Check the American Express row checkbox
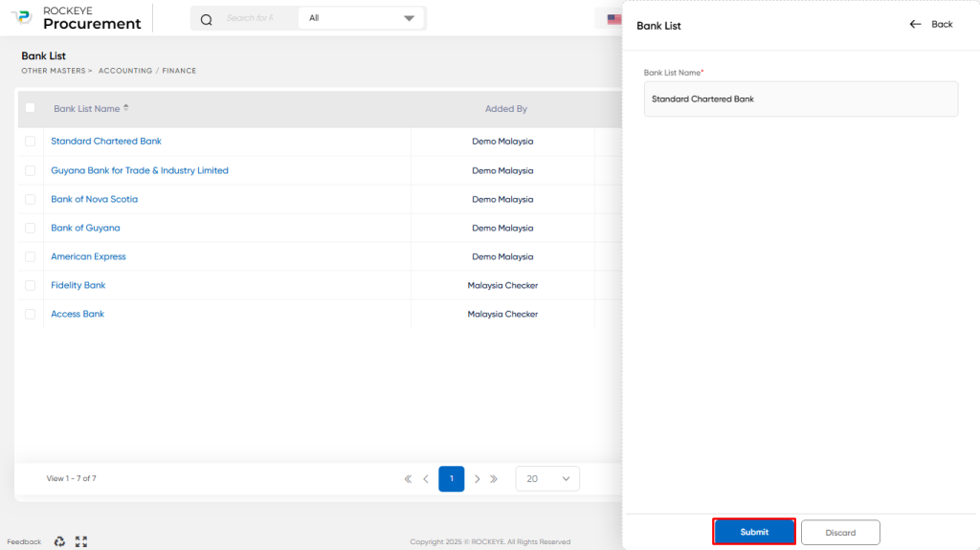980x550 pixels. click(30, 257)
